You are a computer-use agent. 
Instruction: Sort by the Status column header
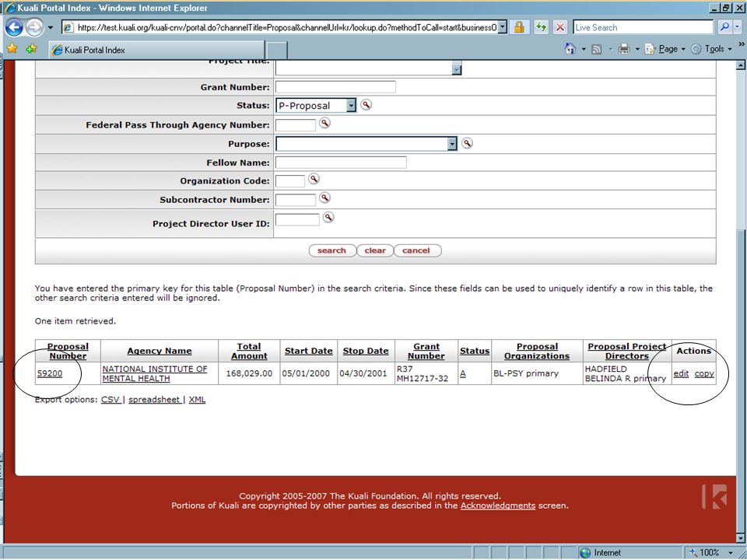coord(475,351)
